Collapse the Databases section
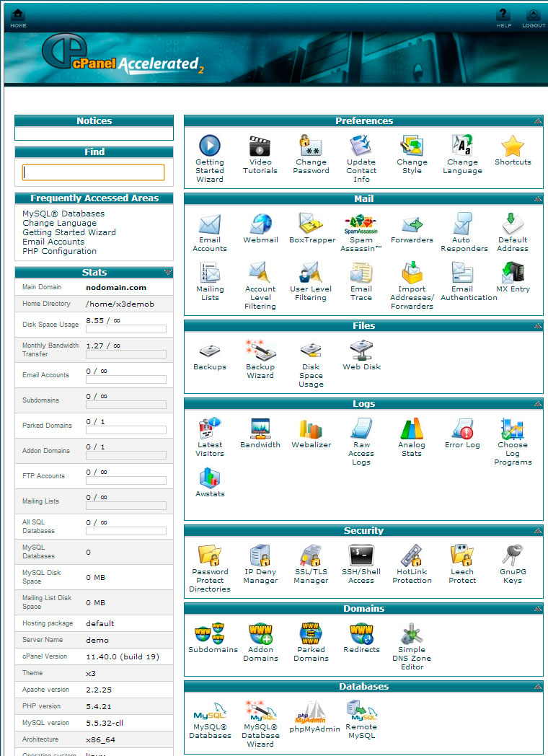The width and height of the screenshot is (548, 756). pos(537,687)
